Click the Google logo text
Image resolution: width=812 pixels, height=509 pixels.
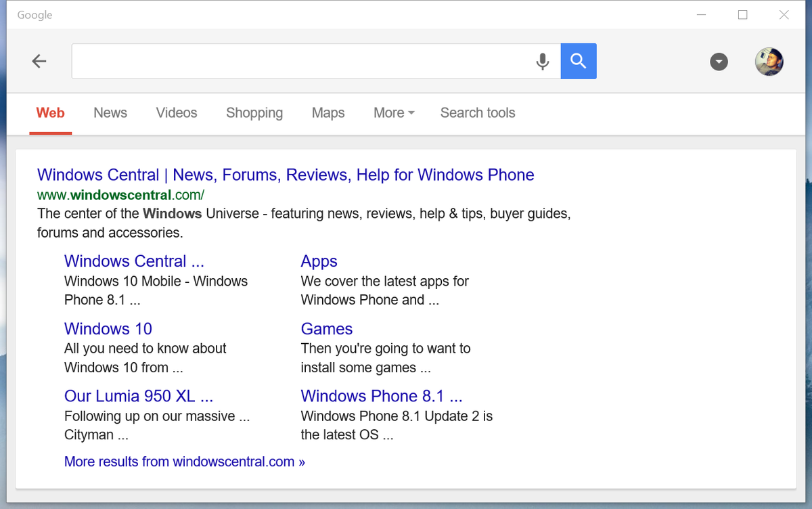34,14
